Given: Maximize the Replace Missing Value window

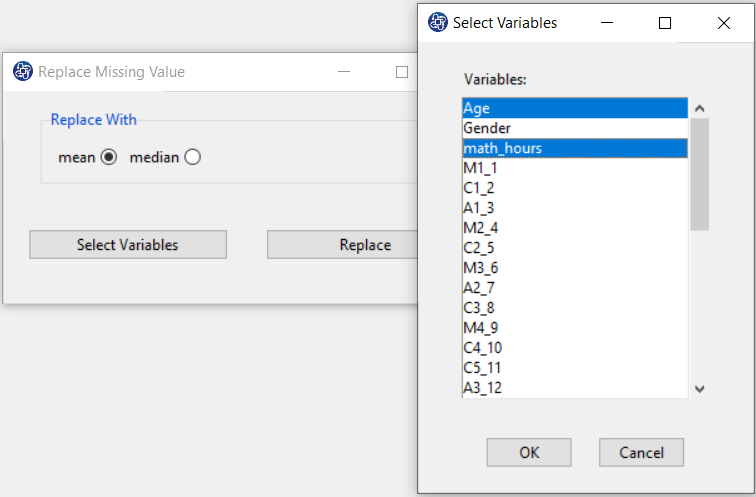Looking at the screenshot, I should 402,72.
